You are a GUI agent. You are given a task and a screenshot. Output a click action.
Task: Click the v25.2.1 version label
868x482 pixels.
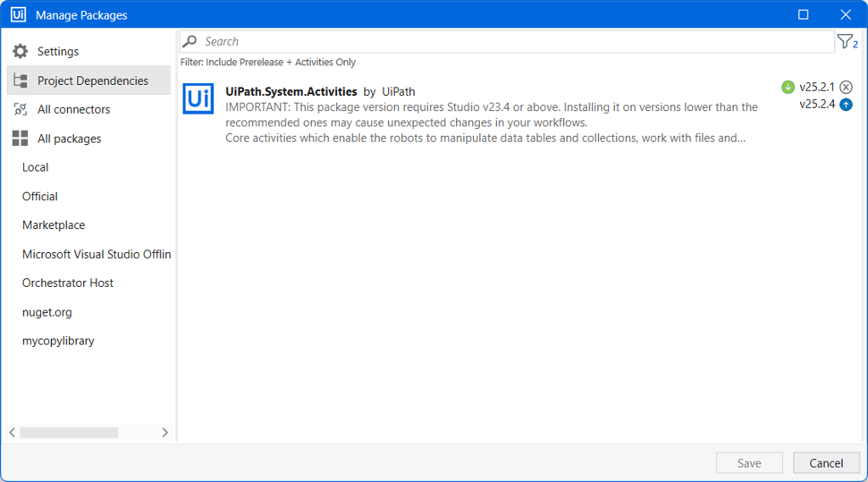click(x=816, y=87)
